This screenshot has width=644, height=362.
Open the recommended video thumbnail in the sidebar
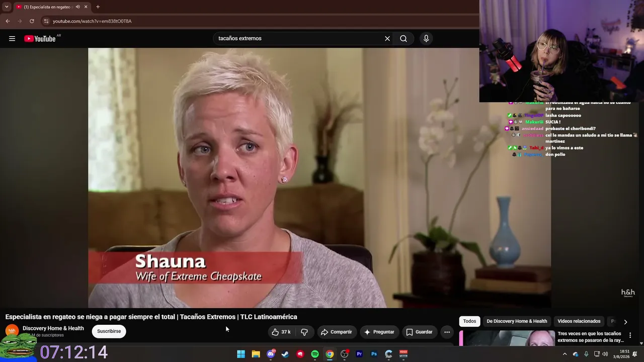(507, 338)
